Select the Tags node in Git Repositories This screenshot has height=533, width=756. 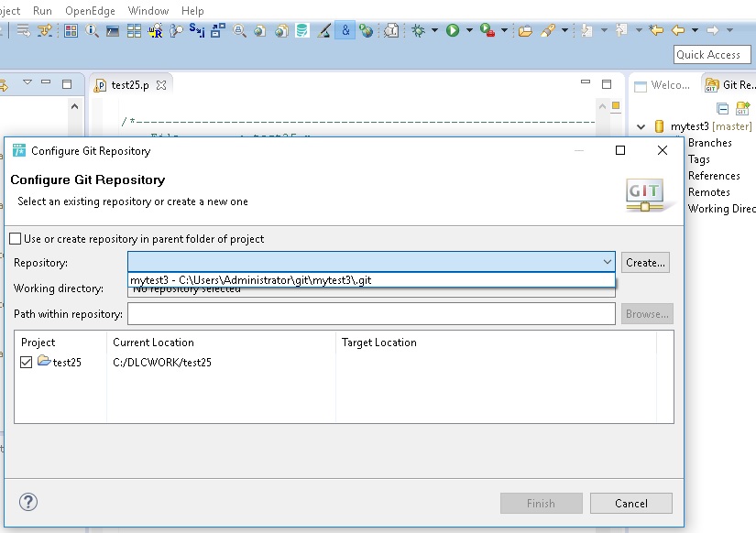pos(698,159)
